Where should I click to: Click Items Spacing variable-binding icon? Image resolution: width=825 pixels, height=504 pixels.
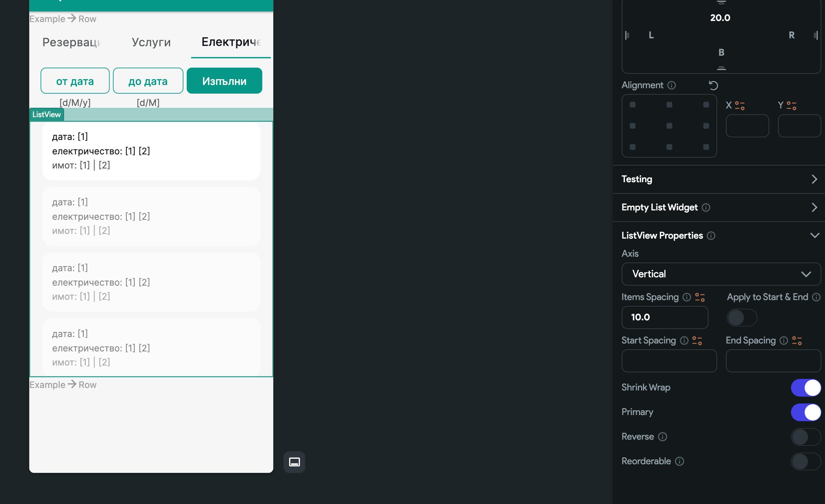pyautogui.click(x=700, y=297)
